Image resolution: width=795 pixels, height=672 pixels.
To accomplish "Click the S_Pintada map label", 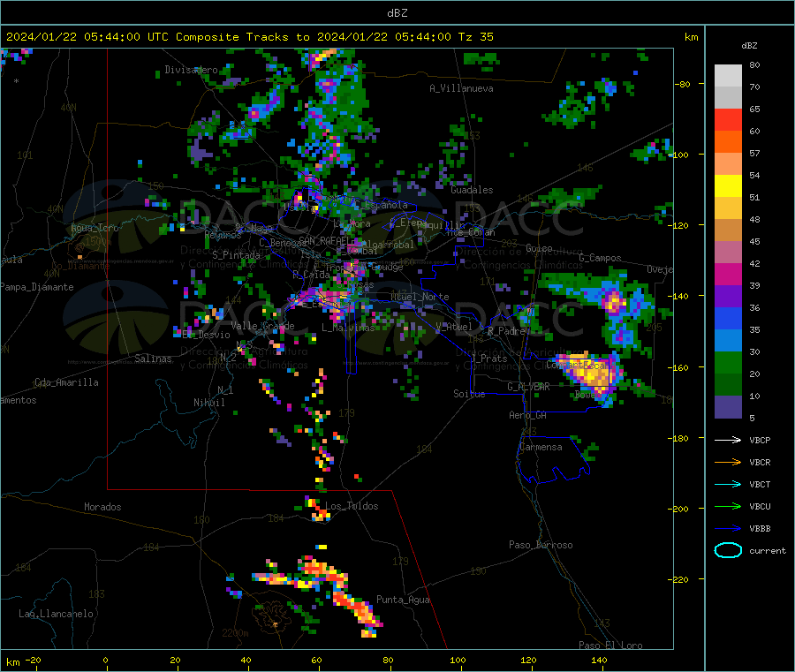I will 236,255.
